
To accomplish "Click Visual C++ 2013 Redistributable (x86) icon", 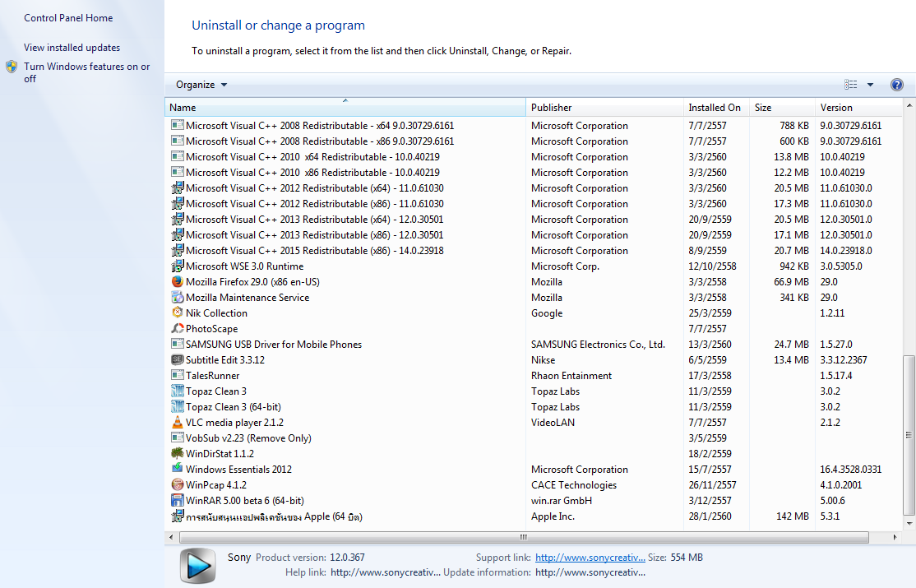I will coord(177,234).
